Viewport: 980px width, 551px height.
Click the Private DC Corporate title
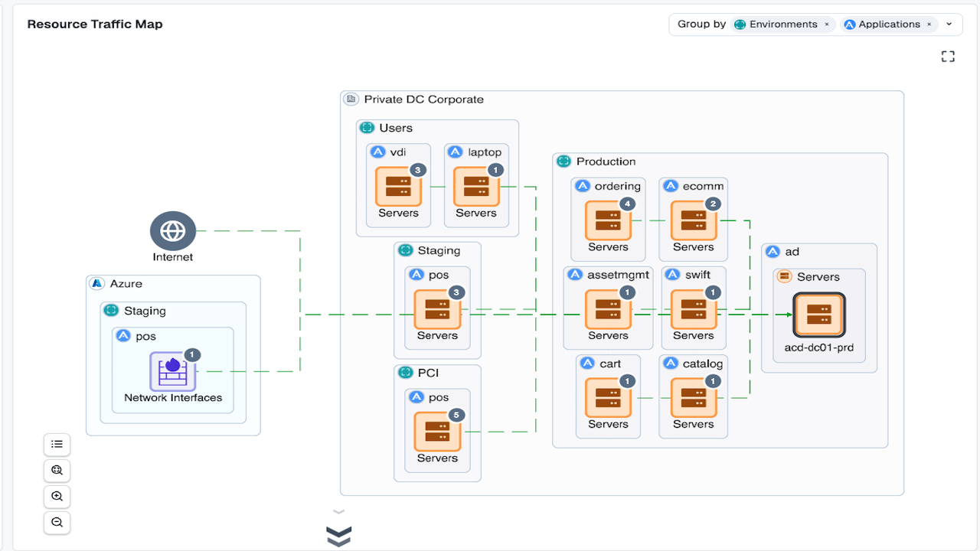click(424, 99)
